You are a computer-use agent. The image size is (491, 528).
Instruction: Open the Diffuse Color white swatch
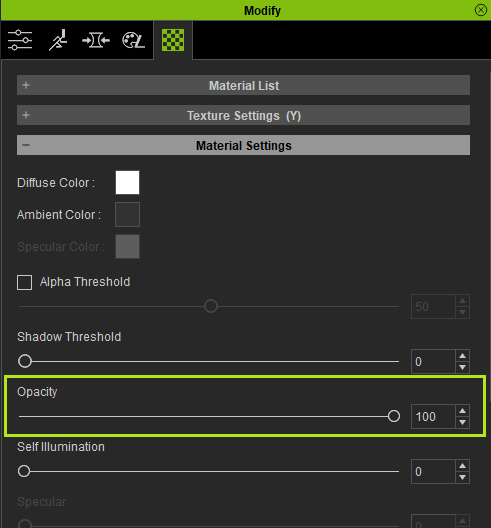point(127,183)
